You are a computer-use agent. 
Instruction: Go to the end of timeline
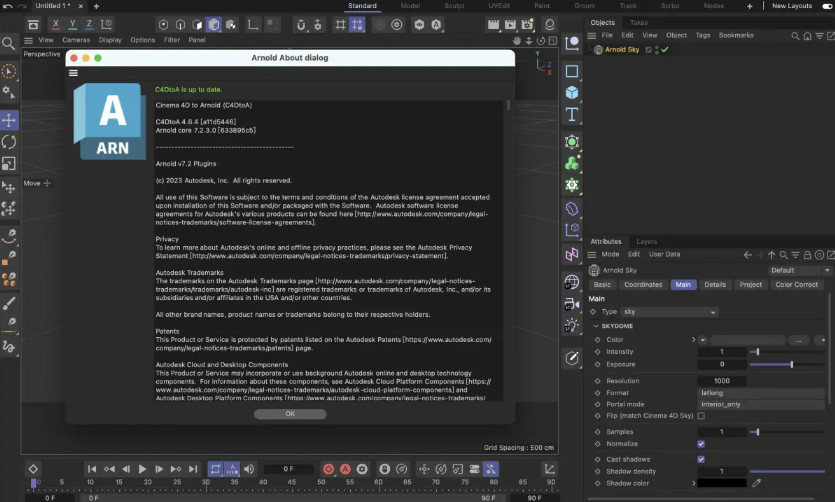pyautogui.click(x=193, y=469)
